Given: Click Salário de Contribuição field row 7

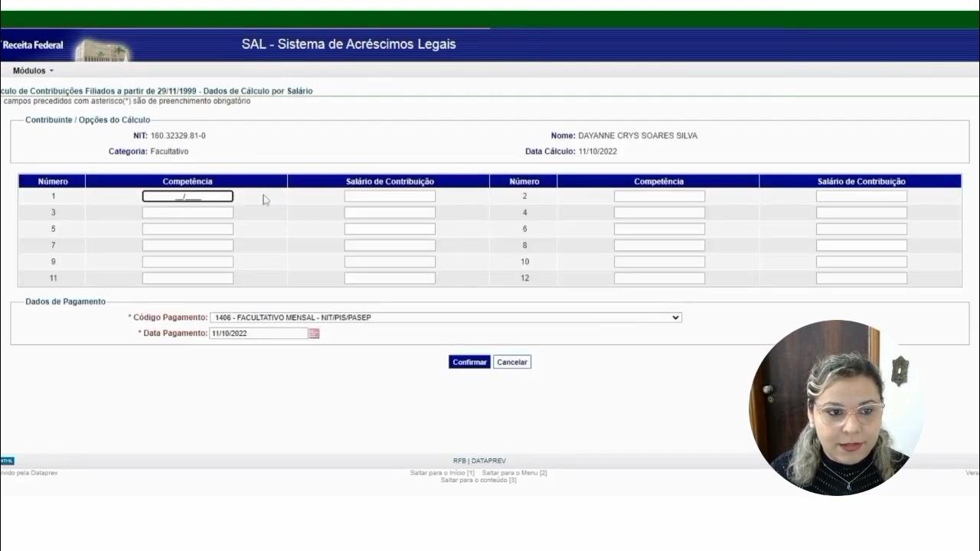Looking at the screenshot, I should (x=390, y=246).
